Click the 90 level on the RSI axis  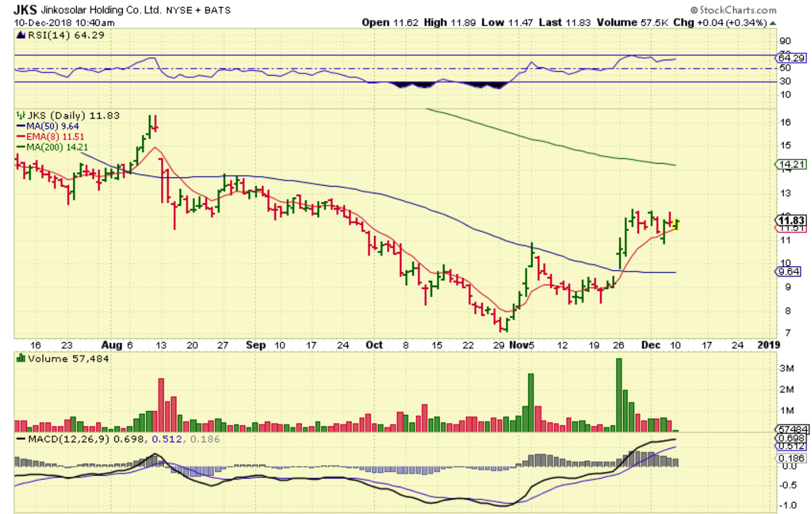785,41
